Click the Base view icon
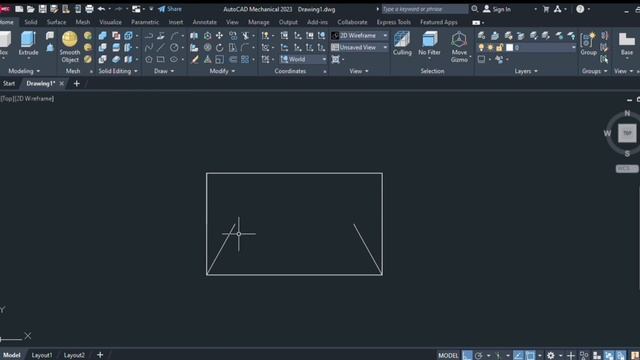Viewport: 640px width, 360px height. [627, 44]
